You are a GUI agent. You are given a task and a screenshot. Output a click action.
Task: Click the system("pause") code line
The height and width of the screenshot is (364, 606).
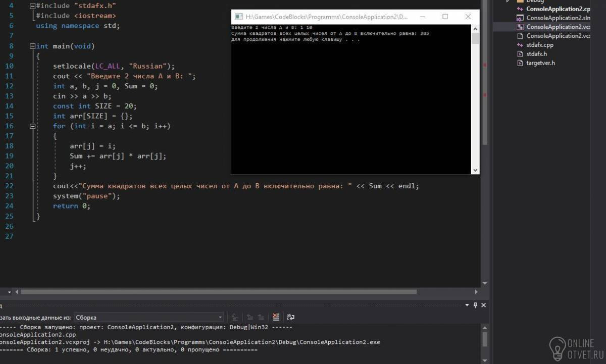(x=87, y=196)
